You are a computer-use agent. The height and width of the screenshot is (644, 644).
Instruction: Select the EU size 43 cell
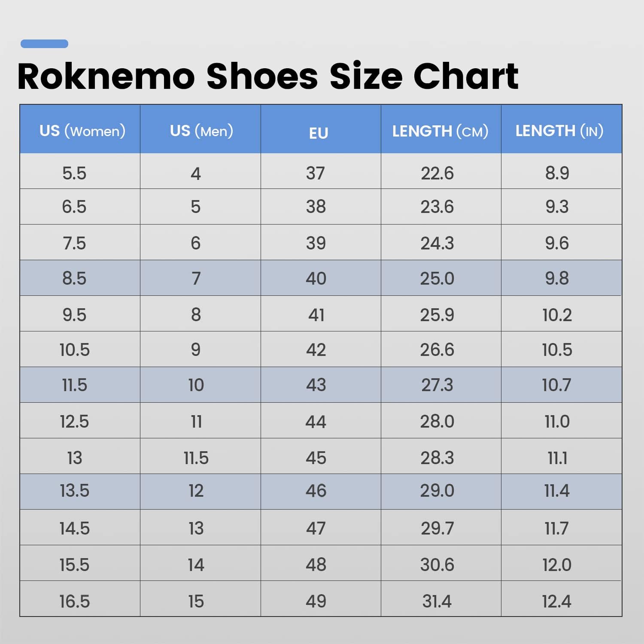[x=316, y=385]
